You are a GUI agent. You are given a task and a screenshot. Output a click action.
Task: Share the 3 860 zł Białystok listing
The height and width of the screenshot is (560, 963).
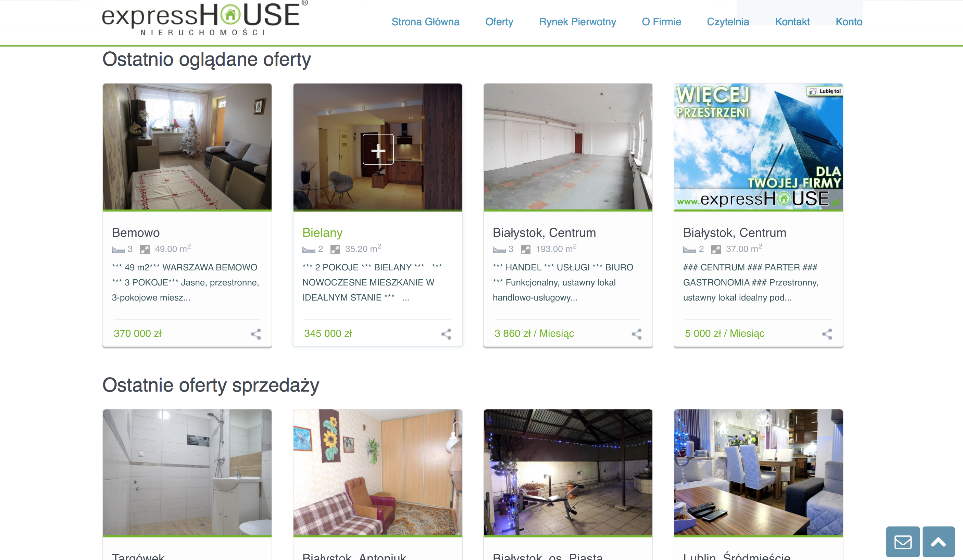point(636,334)
